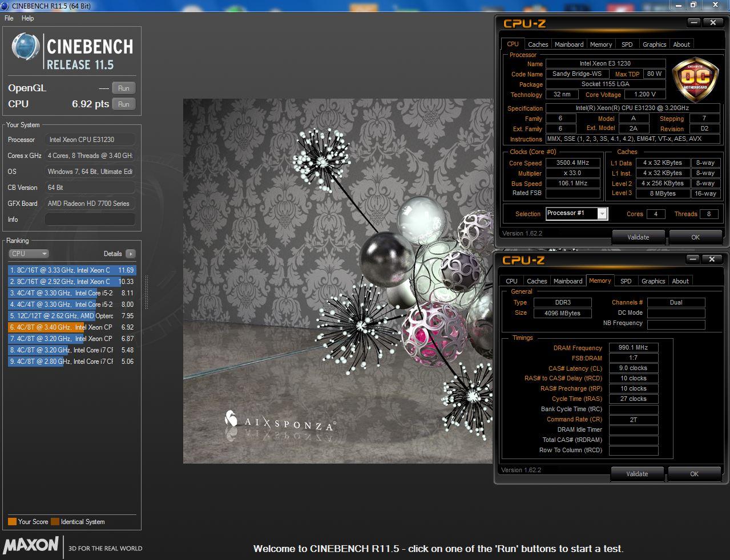730x560 pixels.
Task: Select ranking row 3 with score 8.11
Action: [72, 293]
